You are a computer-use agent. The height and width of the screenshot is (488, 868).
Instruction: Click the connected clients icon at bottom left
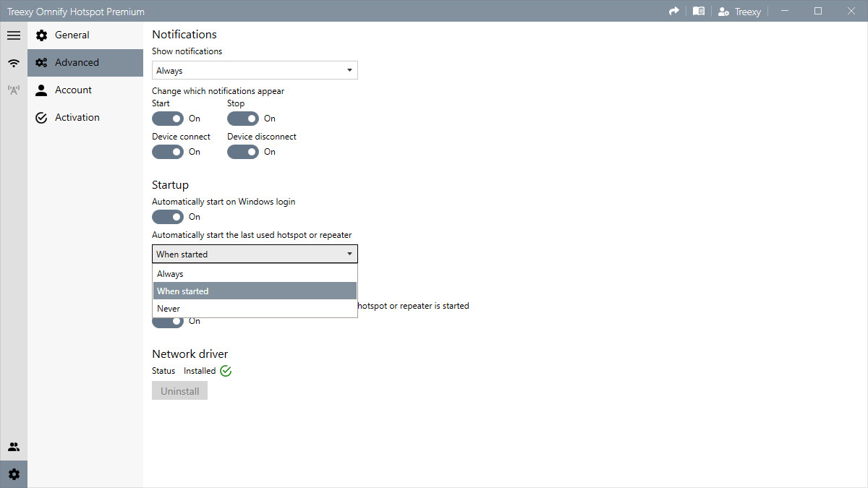pyautogui.click(x=14, y=446)
